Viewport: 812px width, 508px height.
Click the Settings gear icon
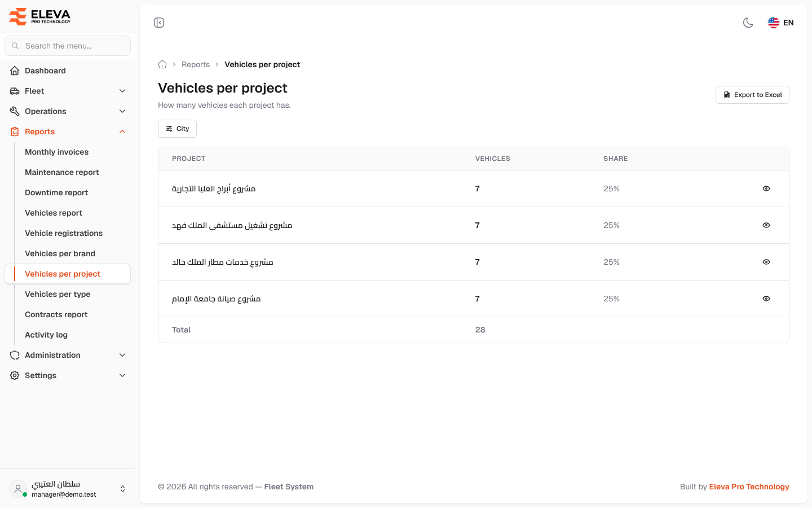point(15,375)
